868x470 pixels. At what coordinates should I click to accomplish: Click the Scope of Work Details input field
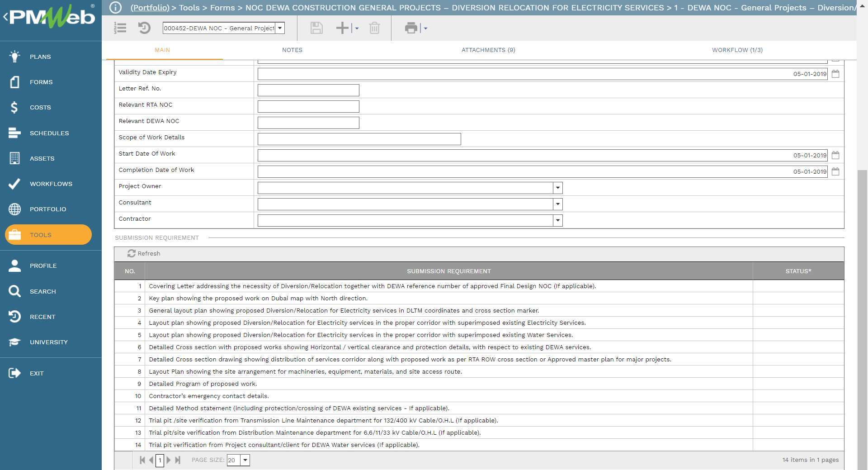[x=359, y=139]
